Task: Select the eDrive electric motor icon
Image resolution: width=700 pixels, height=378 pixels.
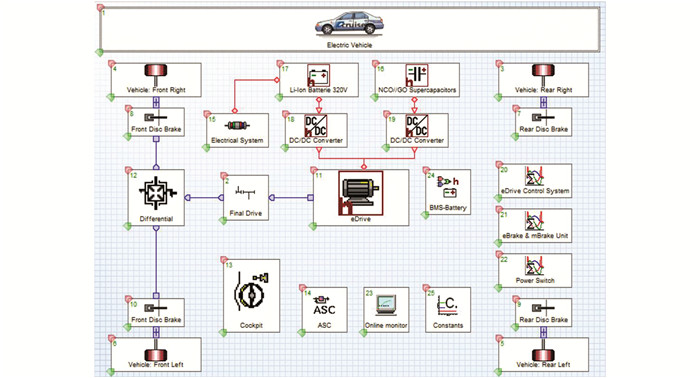Action: [x=361, y=193]
